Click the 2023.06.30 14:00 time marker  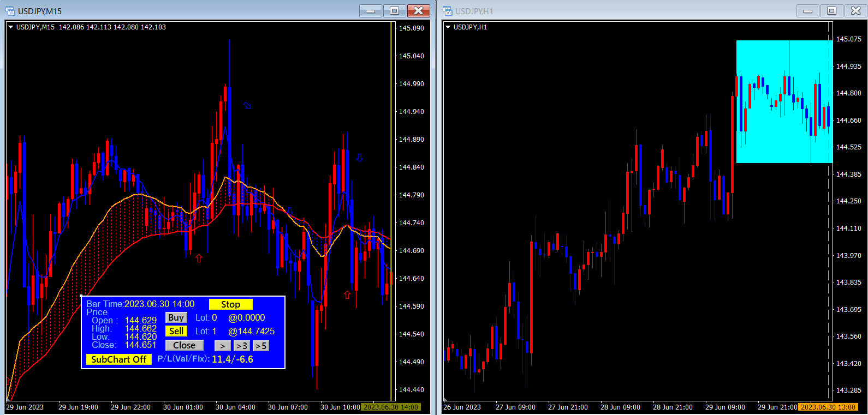pos(391,407)
